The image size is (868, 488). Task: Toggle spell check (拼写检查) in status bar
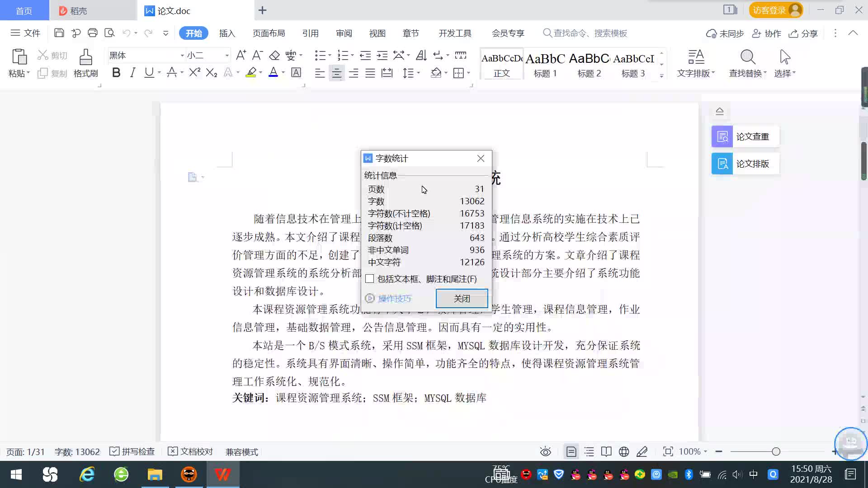click(x=132, y=452)
